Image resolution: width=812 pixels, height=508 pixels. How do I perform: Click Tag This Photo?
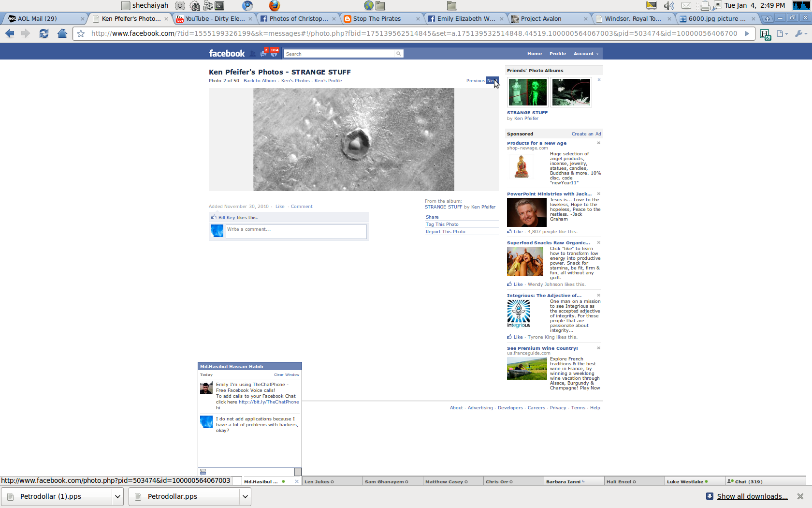point(442,224)
